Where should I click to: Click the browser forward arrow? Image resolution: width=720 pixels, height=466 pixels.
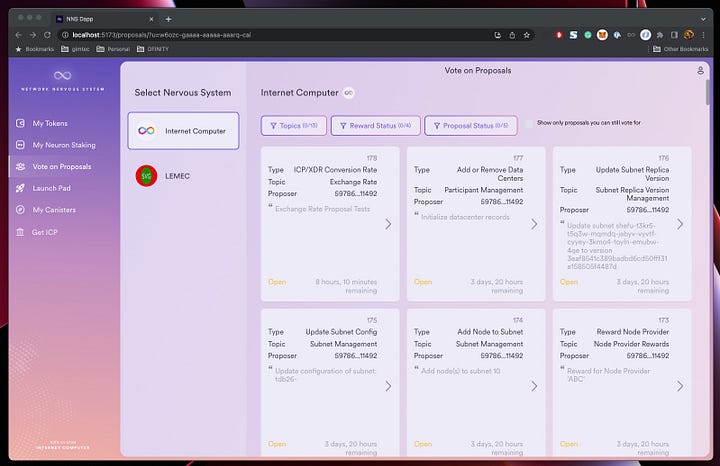coord(33,35)
